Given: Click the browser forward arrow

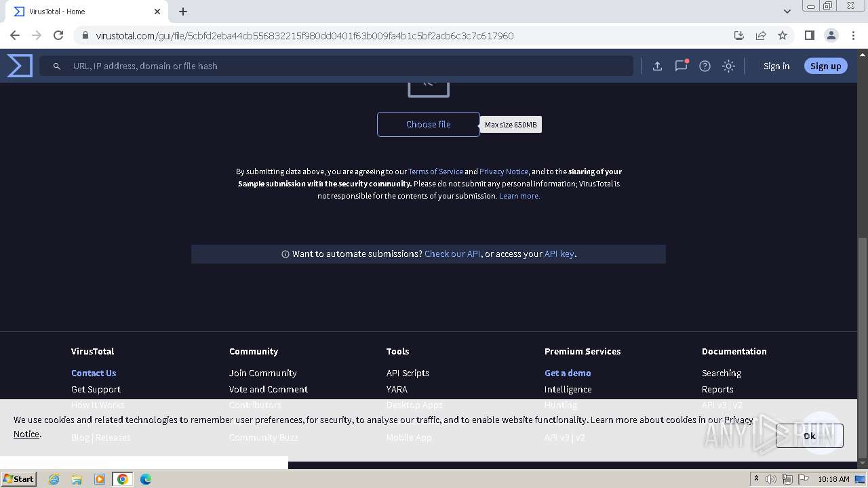Looking at the screenshot, I should tap(37, 35).
